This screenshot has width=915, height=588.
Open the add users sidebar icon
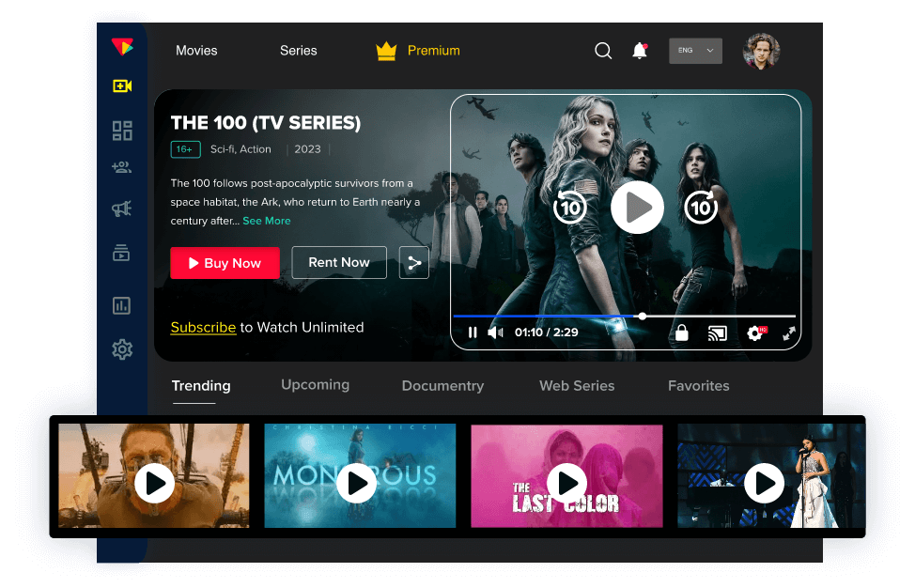pyautogui.click(x=122, y=168)
